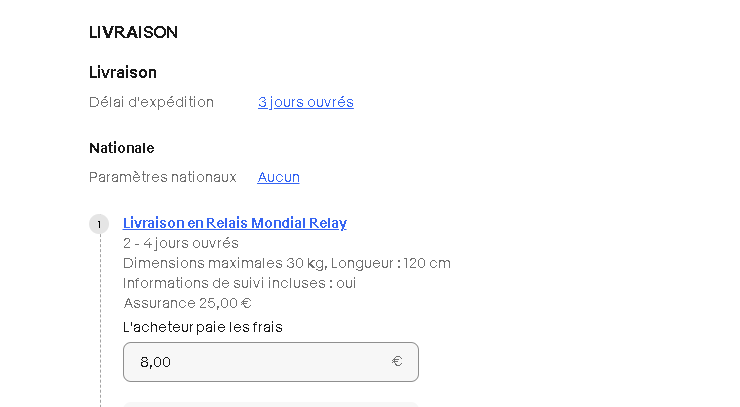Click the Informations de suivi incluses line

[x=239, y=283]
